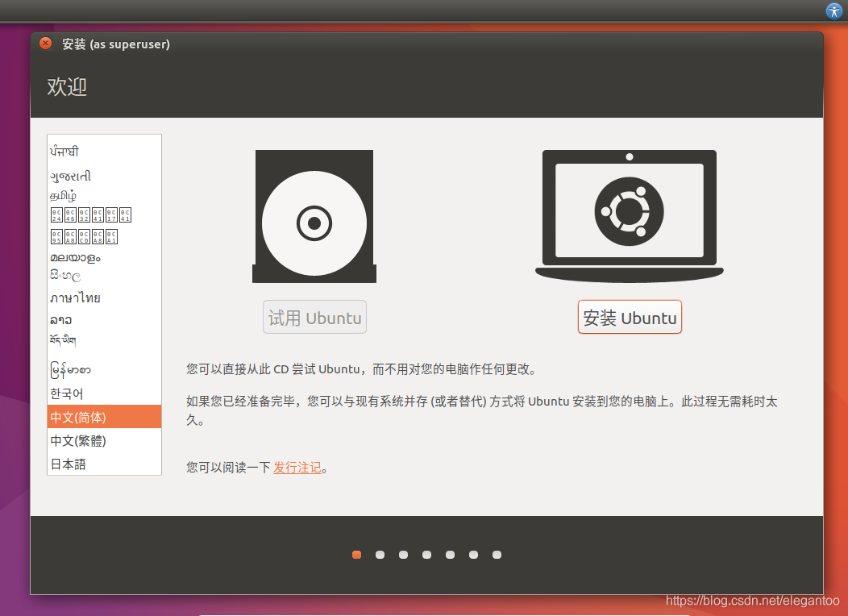Click the 安装 Ubuntu button

[x=630, y=318]
